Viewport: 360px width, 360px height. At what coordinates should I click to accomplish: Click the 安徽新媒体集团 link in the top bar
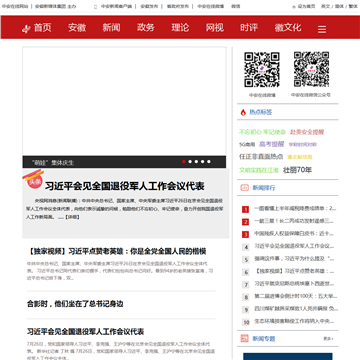pos(51,6)
